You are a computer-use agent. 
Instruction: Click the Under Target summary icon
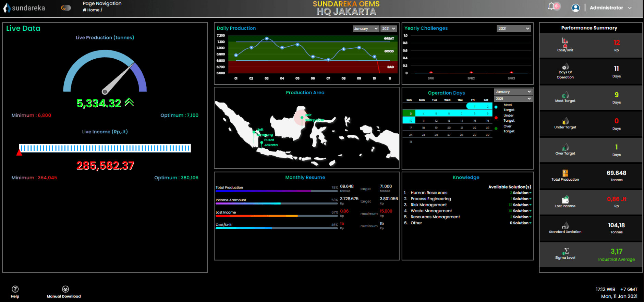coord(565,121)
